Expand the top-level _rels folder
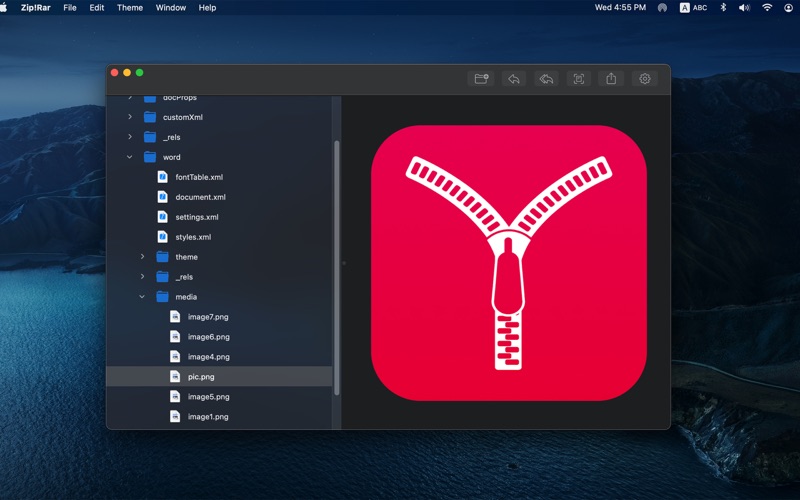Image resolution: width=800 pixels, height=500 pixels. coord(130,137)
